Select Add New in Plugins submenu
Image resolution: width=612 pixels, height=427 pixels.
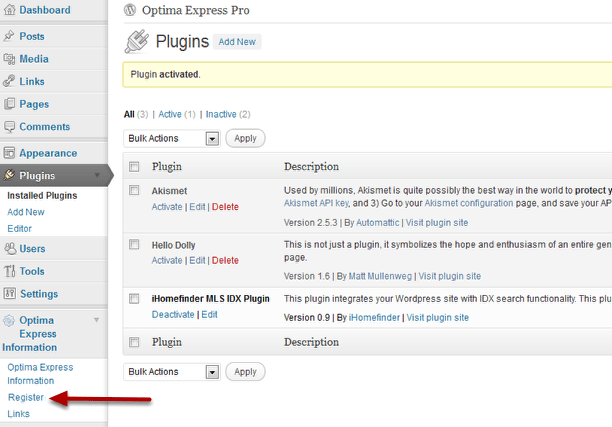point(26,212)
